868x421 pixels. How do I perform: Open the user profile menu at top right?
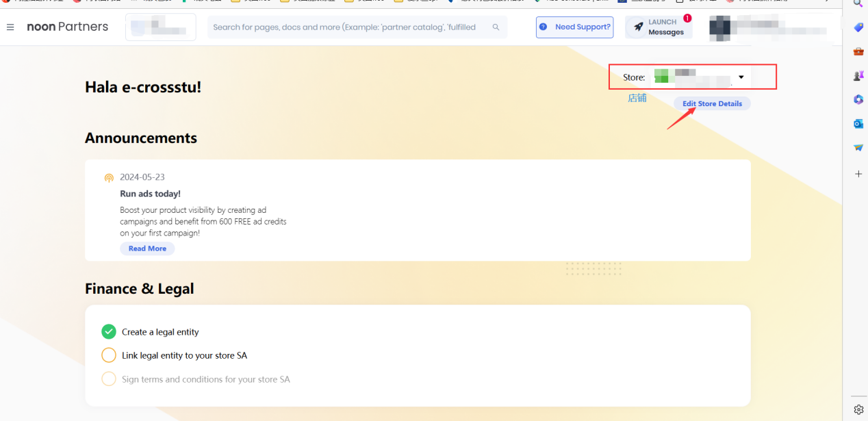click(x=767, y=27)
